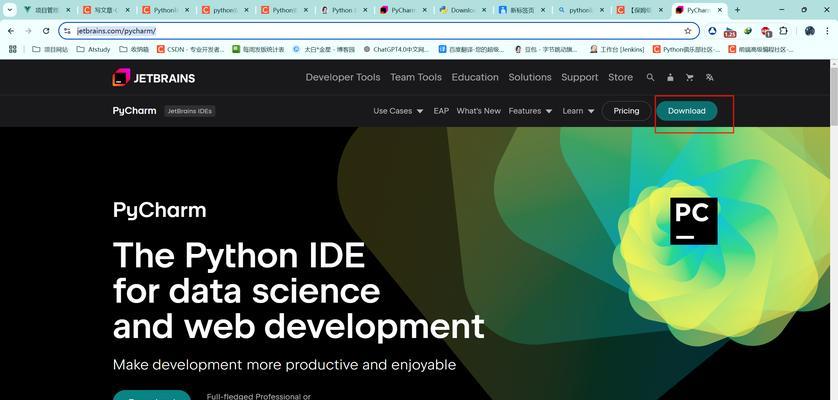
Task: Close the active PyCharm tab
Action: click(720, 10)
